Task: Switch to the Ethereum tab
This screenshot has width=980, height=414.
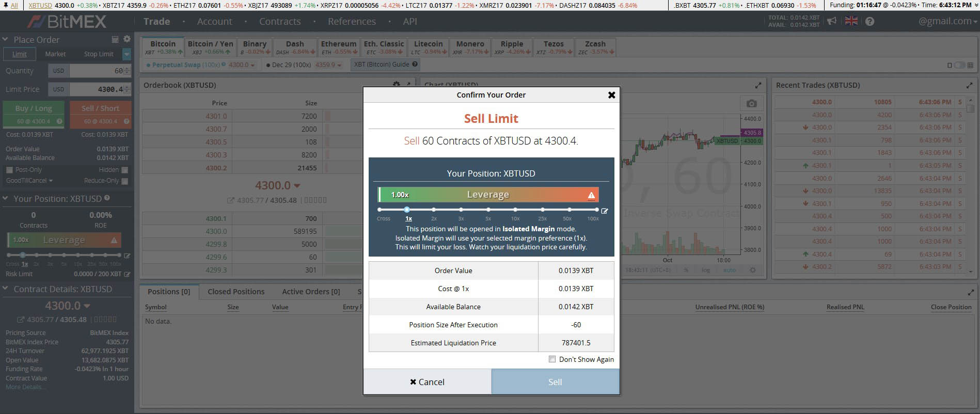Action: (x=339, y=47)
